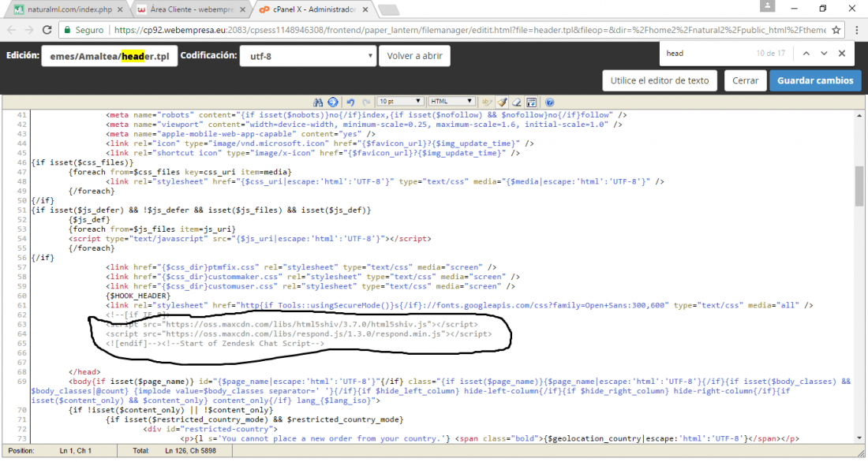Save with 'Guardar cambios' button
Viewport: 868px width, 462px height.
click(815, 80)
